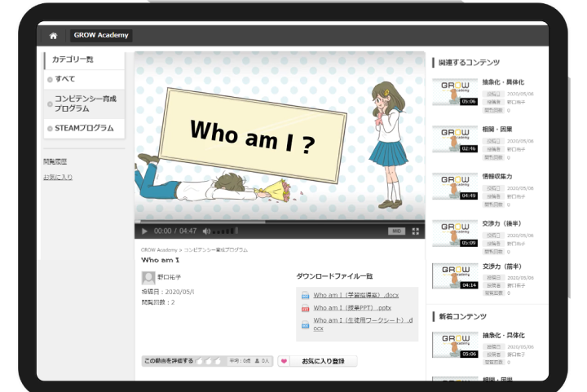This screenshot has height=392, width=587.
Task: Seek on the video progress bar
Action: point(280,222)
